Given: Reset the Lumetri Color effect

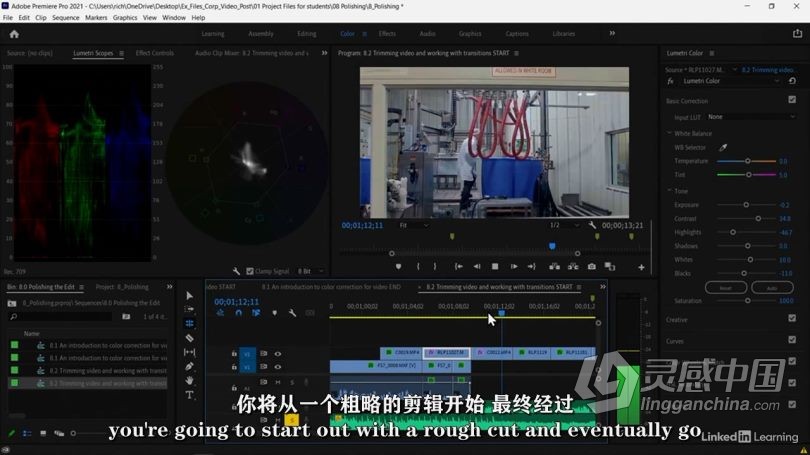Looking at the screenshot, I should pos(792,81).
